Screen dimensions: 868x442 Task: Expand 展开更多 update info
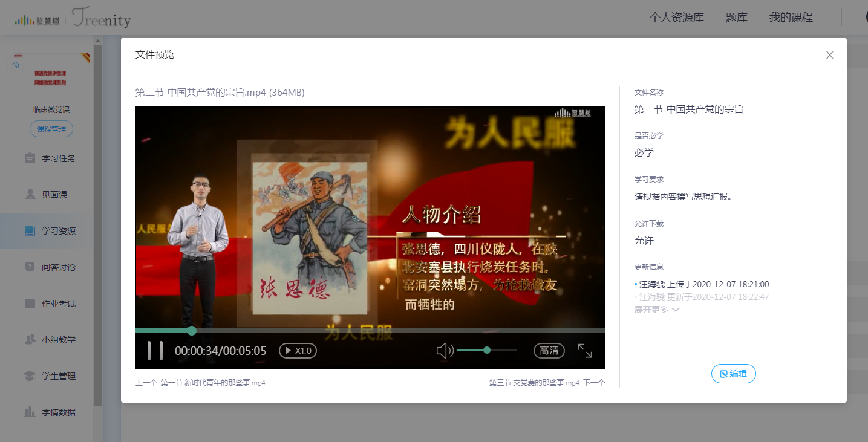[657, 310]
